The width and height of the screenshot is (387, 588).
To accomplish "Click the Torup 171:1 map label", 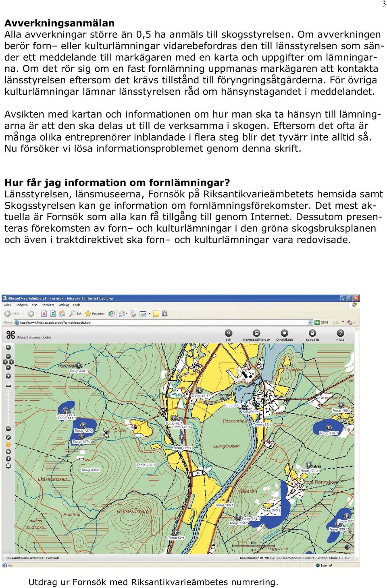I will click(309, 470).
